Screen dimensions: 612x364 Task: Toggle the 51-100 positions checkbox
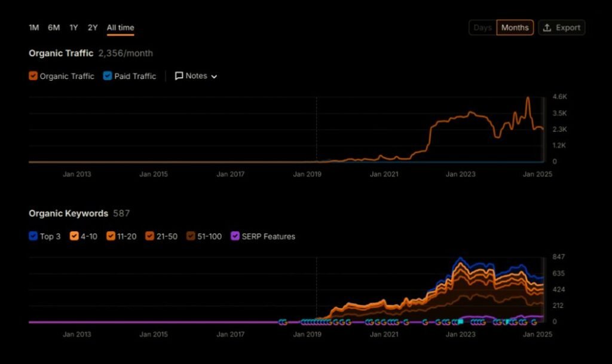pyautogui.click(x=191, y=236)
